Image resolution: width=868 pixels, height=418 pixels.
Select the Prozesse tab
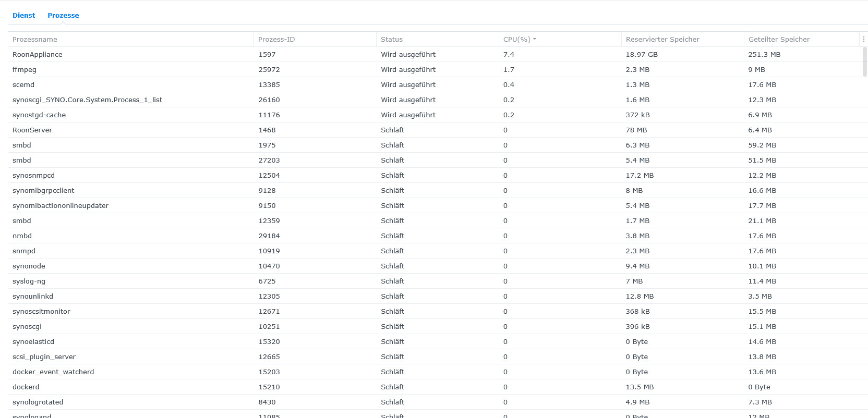tap(63, 15)
